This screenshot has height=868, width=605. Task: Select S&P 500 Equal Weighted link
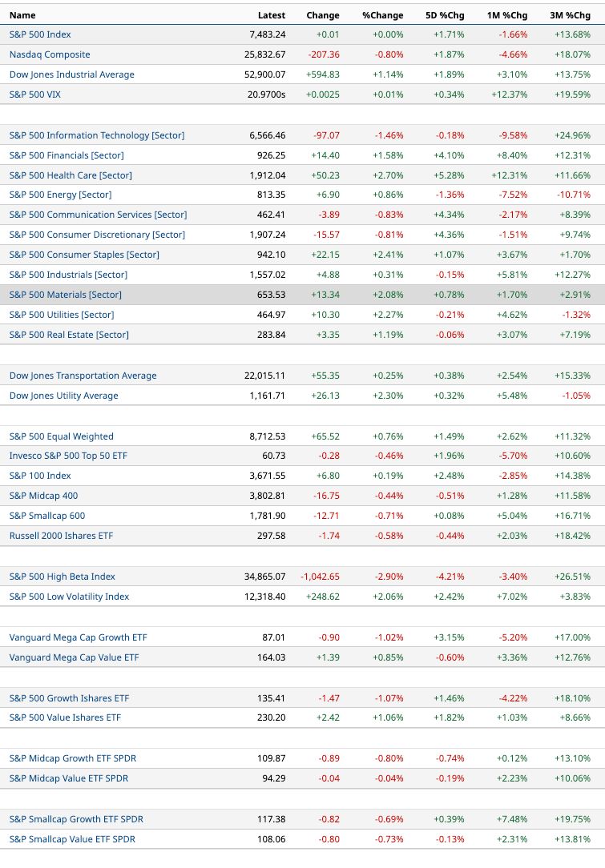click(x=61, y=436)
